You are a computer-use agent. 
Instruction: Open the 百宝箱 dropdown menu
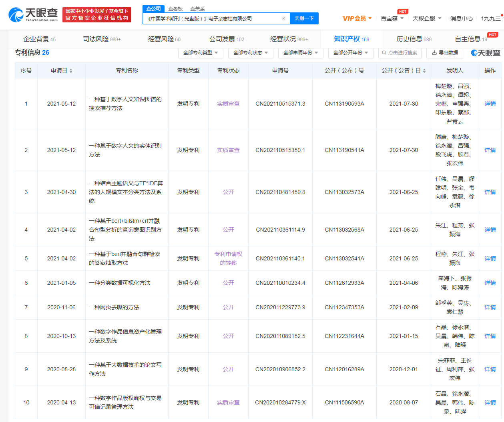(x=392, y=18)
